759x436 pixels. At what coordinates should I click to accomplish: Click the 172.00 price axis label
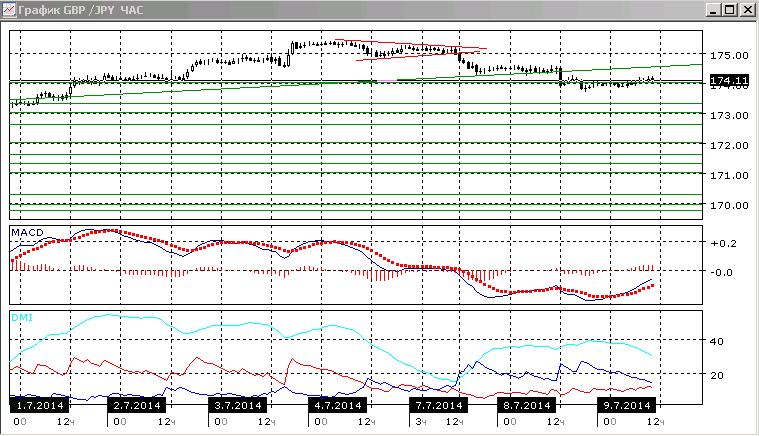tap(729, 146)
